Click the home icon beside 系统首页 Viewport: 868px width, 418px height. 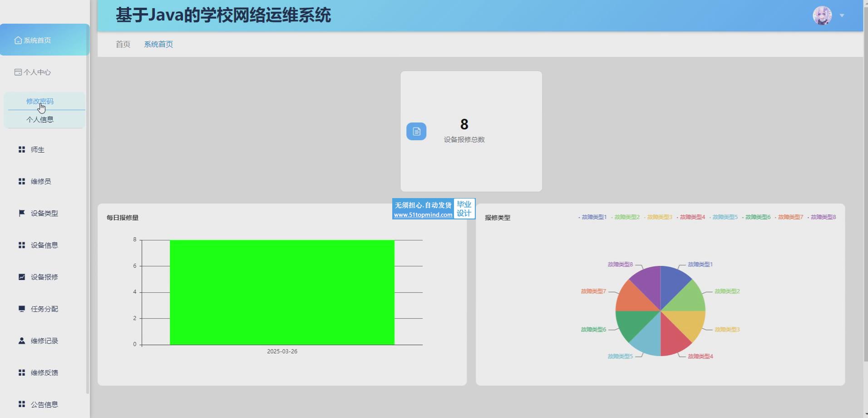point(18,40)
